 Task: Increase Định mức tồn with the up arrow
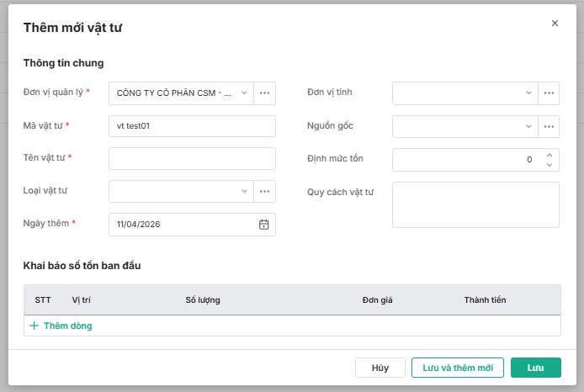[x=549, y=154]
